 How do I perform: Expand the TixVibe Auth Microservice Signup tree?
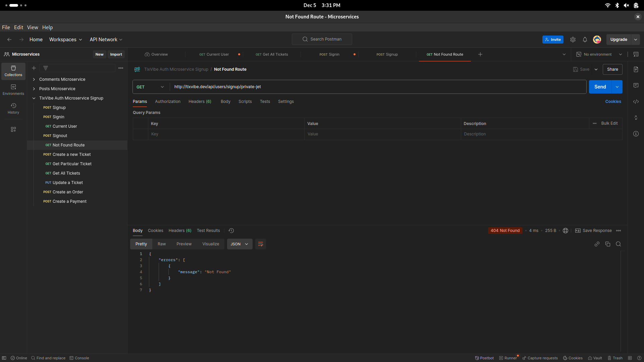click(34, 98)
